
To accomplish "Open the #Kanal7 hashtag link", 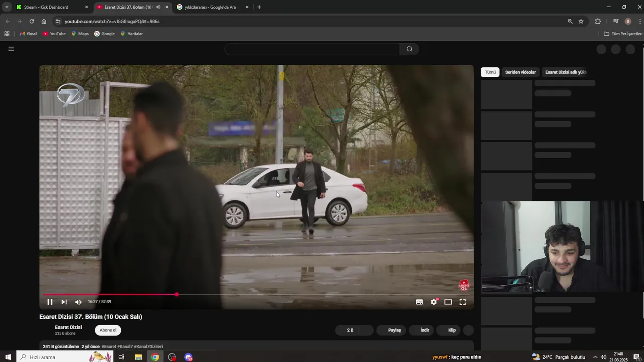I will pyautogui.click(x=125, y=347).
